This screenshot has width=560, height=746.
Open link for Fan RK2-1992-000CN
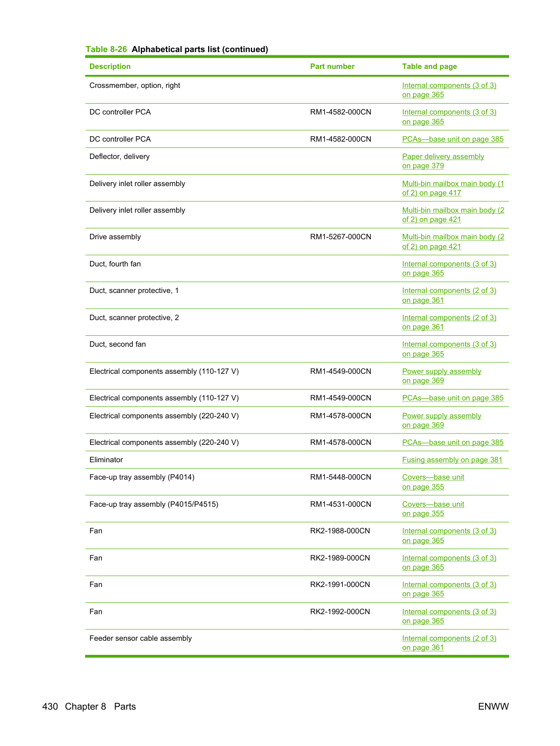[x=449, y=616]
